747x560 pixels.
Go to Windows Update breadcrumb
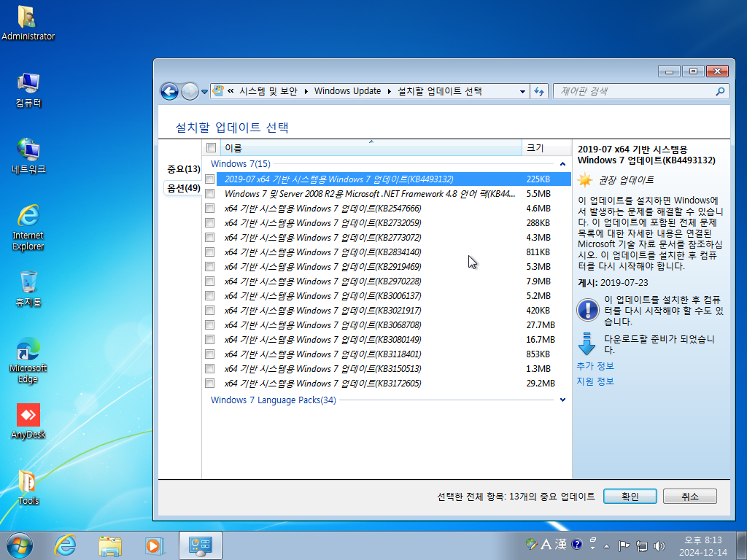(347, 91)
